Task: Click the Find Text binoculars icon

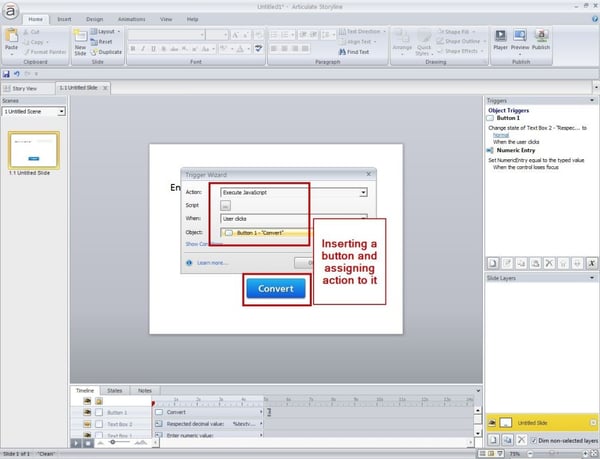Action: (x=342, y=52)
